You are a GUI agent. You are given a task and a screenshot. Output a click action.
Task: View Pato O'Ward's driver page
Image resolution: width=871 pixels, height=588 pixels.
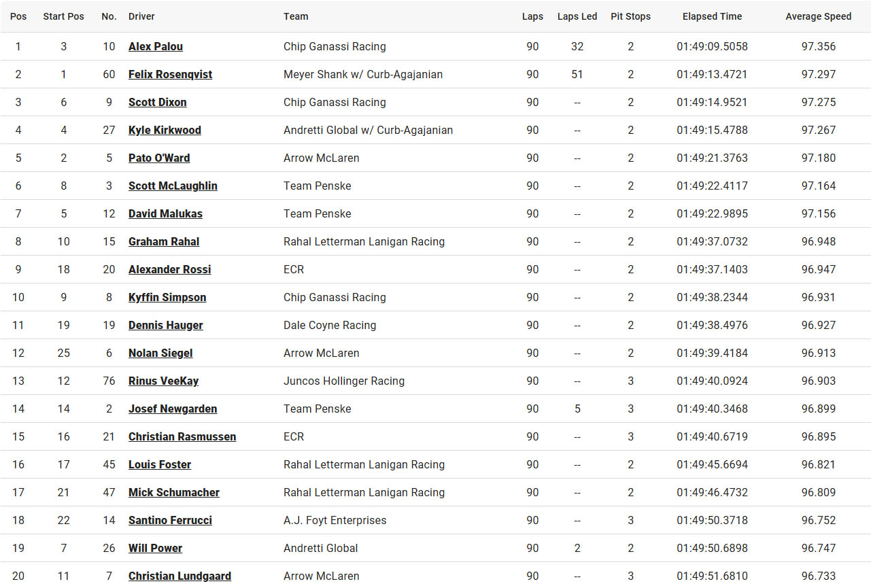159,158
